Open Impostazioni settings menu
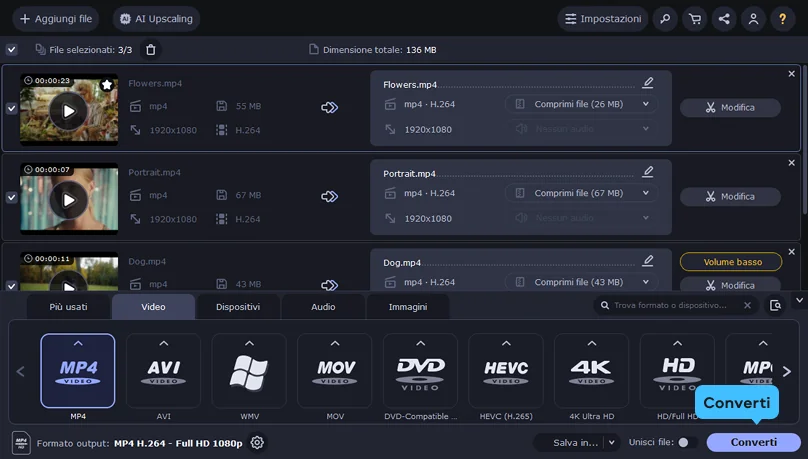 click(x=603, y=19)
